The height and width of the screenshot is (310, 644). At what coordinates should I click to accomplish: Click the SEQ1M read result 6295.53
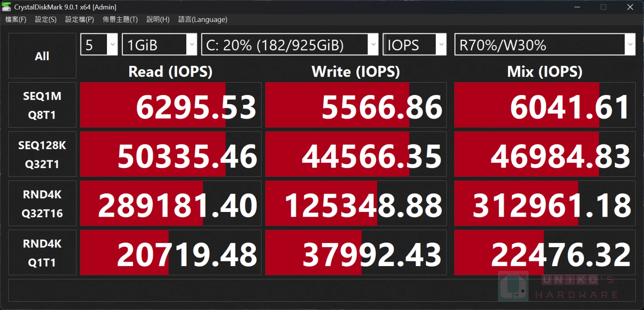(x=171, y=105)
